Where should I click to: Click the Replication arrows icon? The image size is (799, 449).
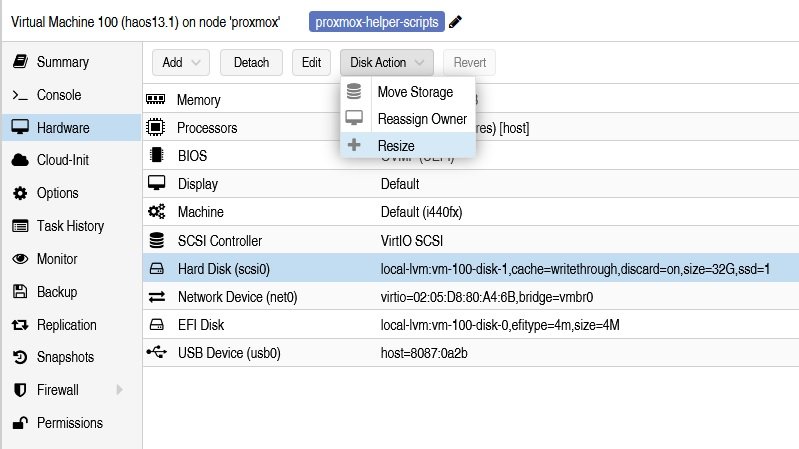coord(19,325)
